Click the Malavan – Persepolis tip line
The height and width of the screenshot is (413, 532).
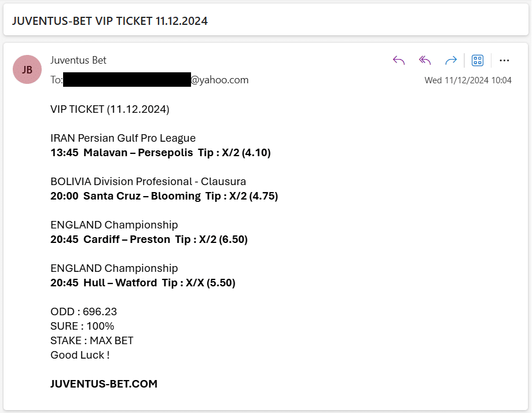(160, 153)
